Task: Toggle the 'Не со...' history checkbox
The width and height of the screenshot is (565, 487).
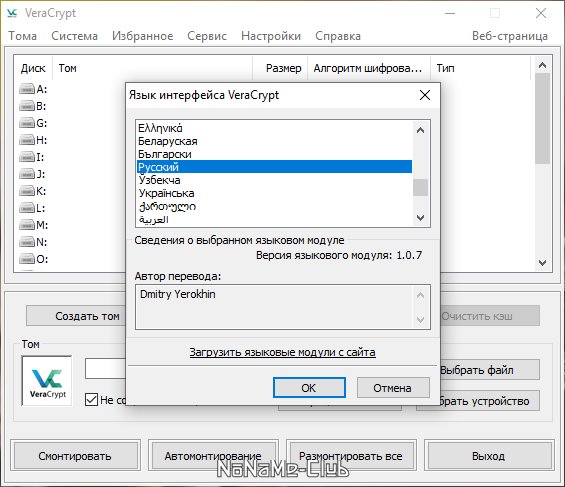Action: 91,399
